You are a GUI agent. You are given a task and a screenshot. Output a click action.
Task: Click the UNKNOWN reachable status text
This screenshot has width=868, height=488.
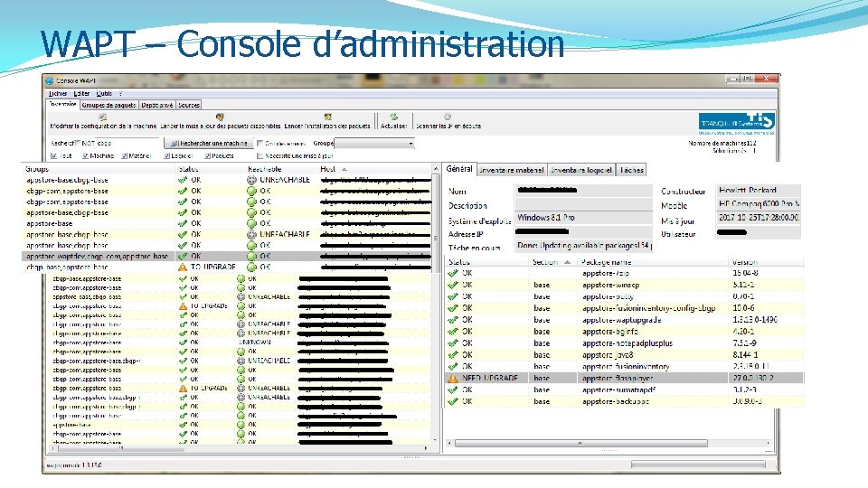pos(255,343)
